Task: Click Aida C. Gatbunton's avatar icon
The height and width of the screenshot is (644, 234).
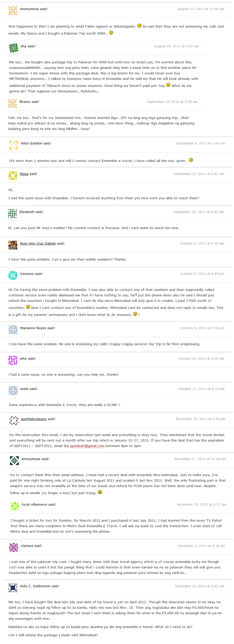Action: (x=13, y=587)
